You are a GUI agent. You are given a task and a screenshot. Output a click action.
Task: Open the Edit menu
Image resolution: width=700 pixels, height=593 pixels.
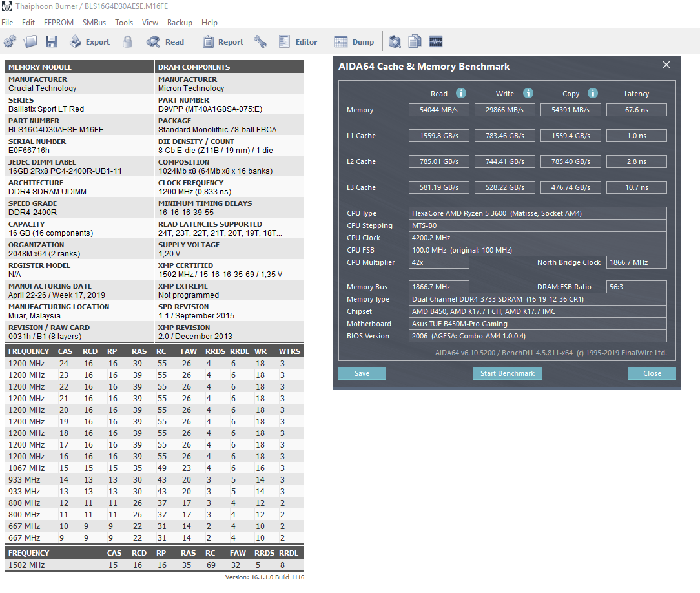pyautogui.click(x=28, y=23)
